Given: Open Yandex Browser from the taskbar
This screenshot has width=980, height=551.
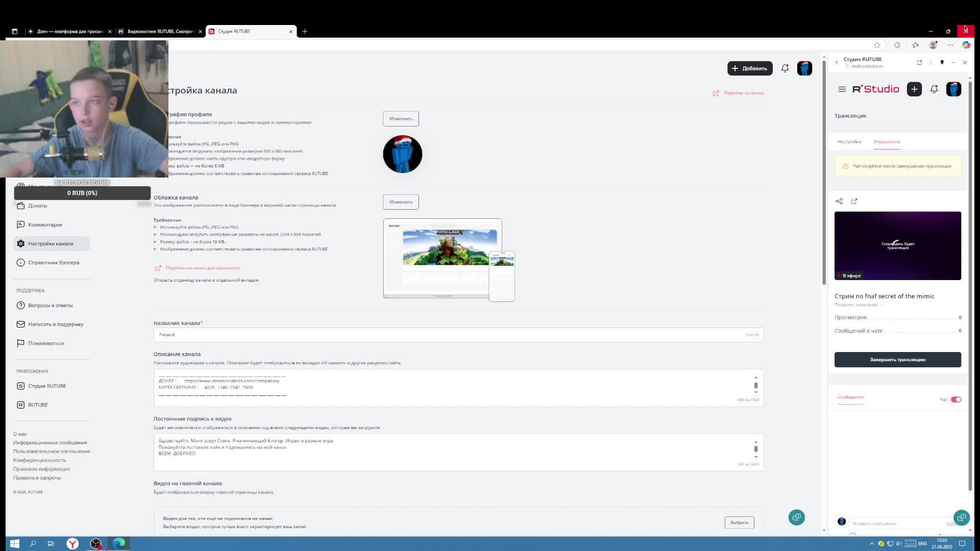Looking at the screenshot, I should (x=72, y=543).
